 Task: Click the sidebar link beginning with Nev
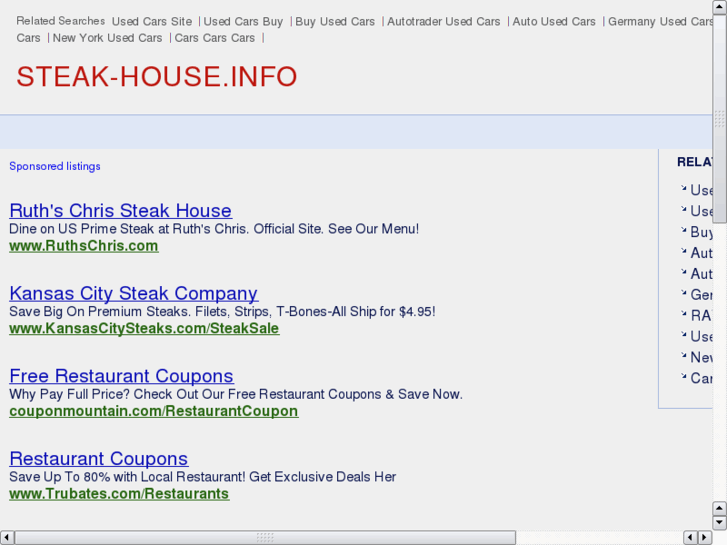coord(701,357)
